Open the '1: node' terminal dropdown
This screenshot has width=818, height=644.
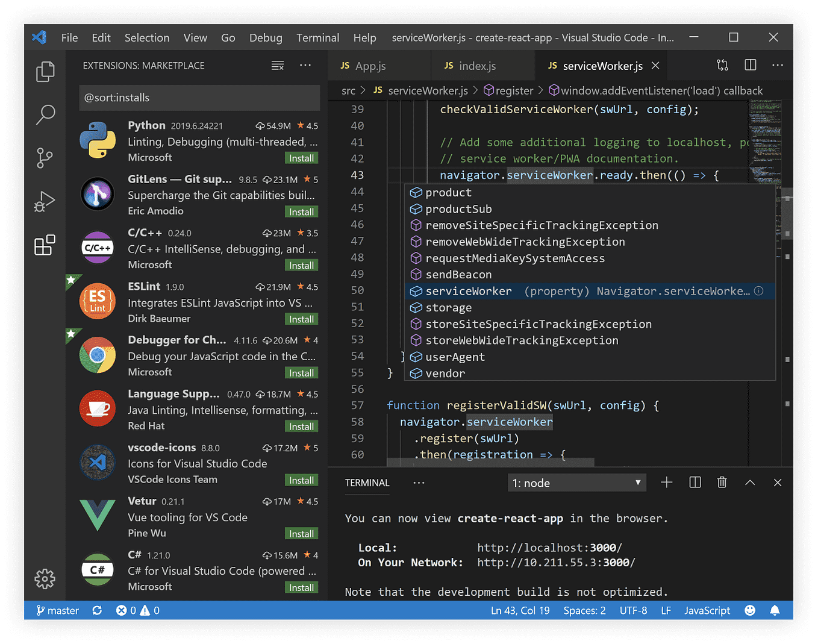[577, 483]
